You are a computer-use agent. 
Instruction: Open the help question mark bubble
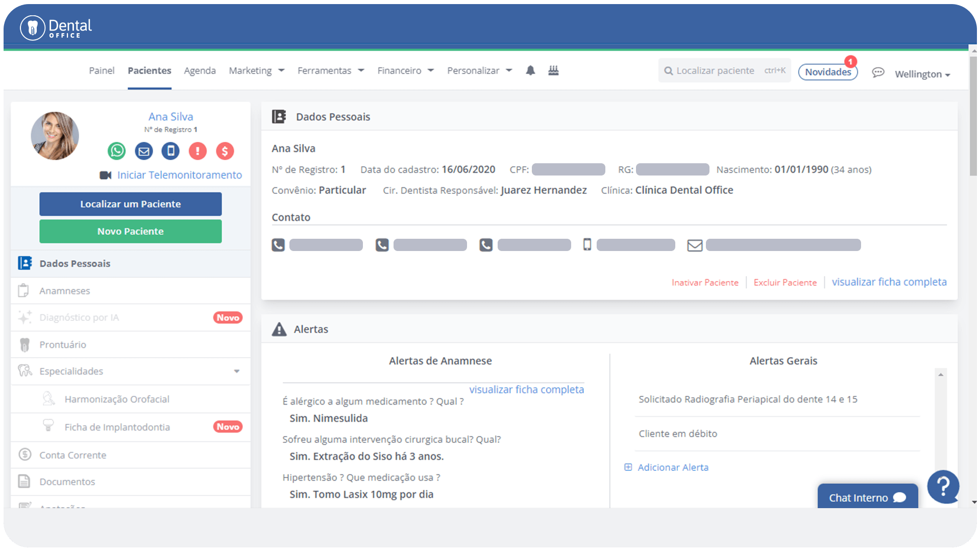point(943,487)
